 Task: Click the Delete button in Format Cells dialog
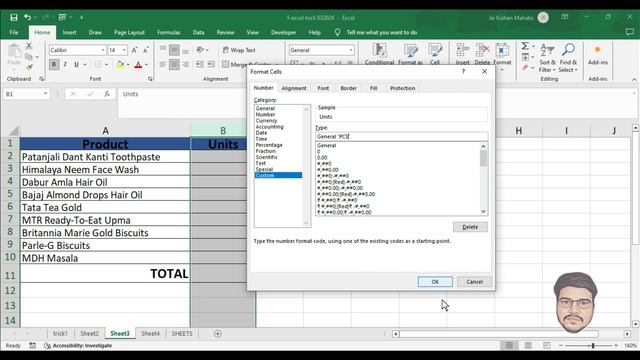click(x=470, y=227)
